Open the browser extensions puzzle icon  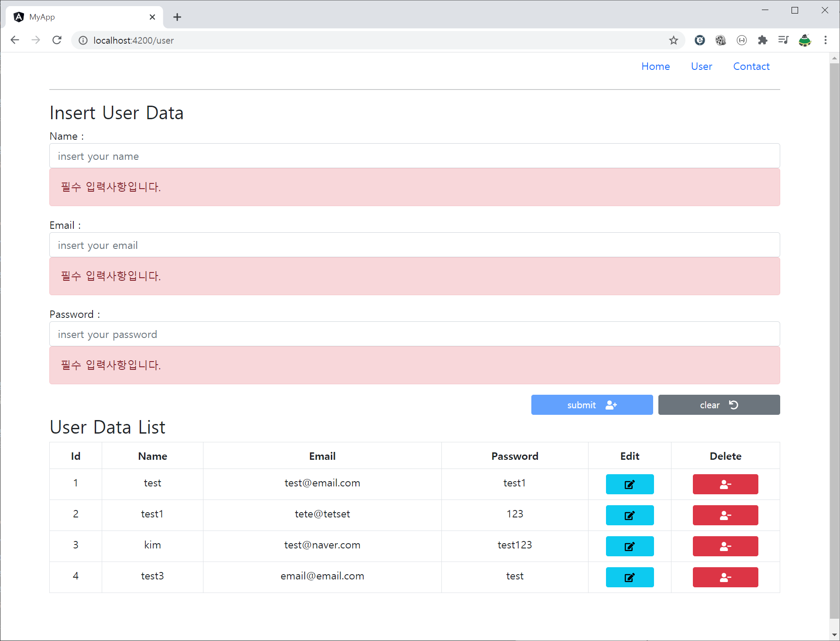(x=762, y=40)
